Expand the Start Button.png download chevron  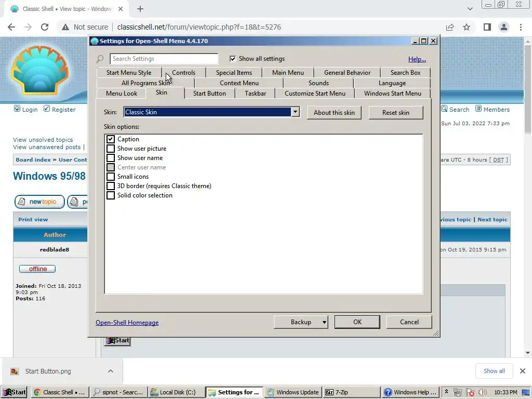click(x=111, y=371)
